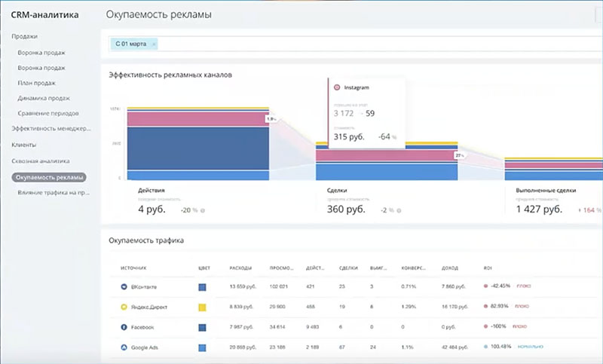Sort table by ROI column header
This screenshot has height=364, width=603.
[x=488, y=268]
